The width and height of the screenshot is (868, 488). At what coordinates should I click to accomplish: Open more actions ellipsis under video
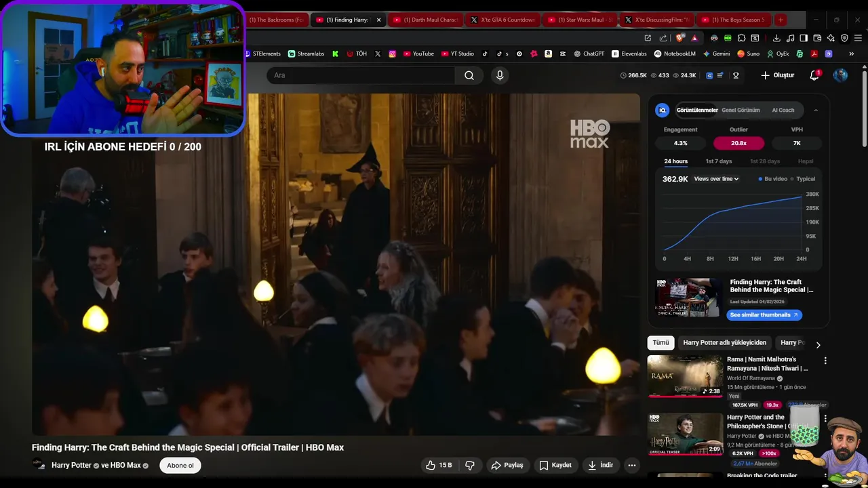click(632, 465)
